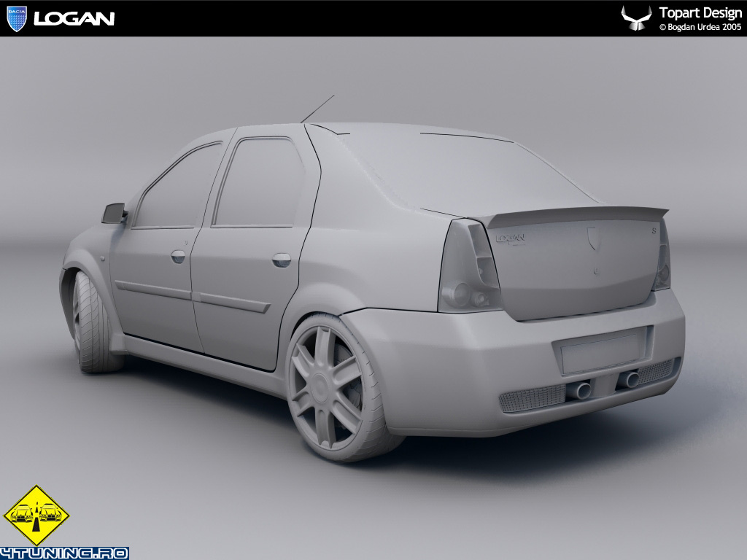The height and width of the screenshot is (560, 747).
Task: Click the Dacia emblem on the trunk
Action: click(593, 237)
